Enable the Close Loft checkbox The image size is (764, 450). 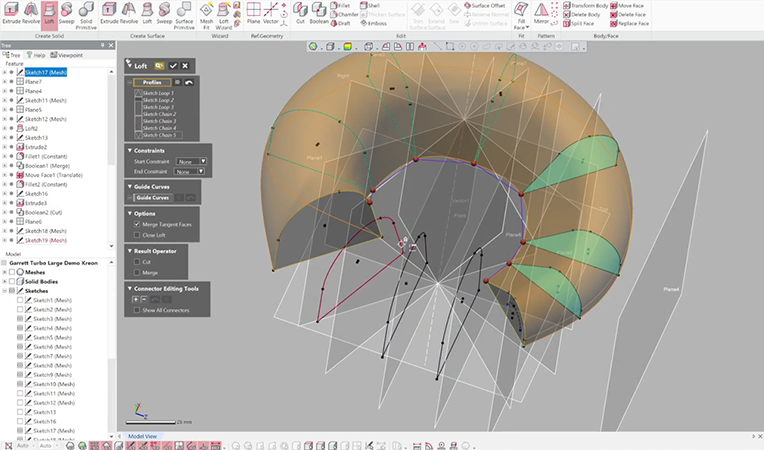137,235
